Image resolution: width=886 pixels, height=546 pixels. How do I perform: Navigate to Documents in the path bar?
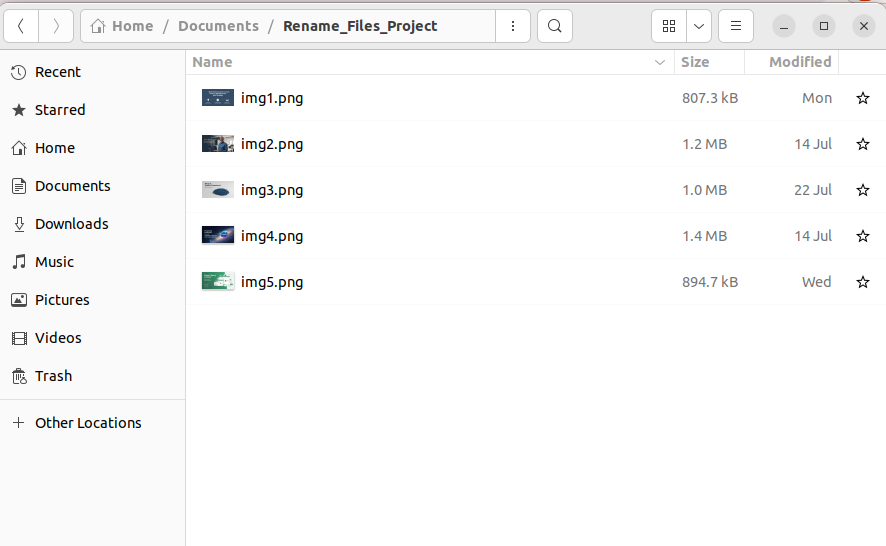pos(218,26)
